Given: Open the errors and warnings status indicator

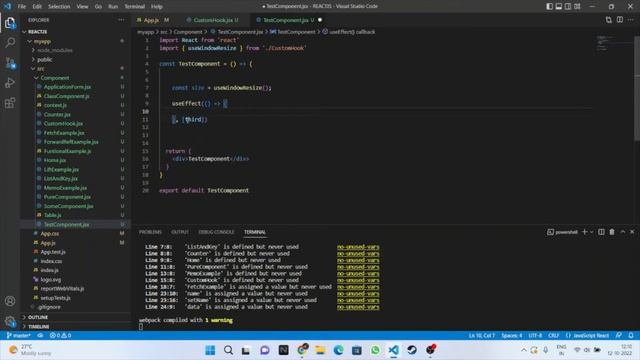Looking at the screenshot, I should click(x=60, y=336).
